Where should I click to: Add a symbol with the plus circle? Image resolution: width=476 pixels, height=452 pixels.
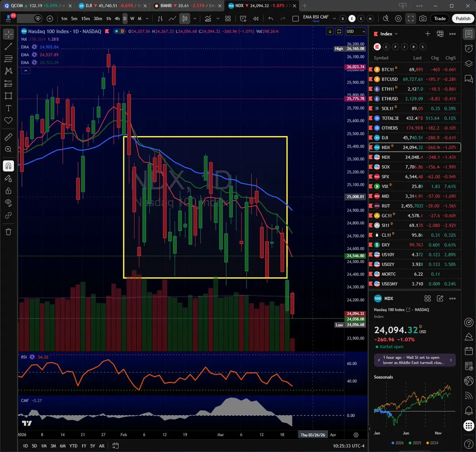coord(50,19)
